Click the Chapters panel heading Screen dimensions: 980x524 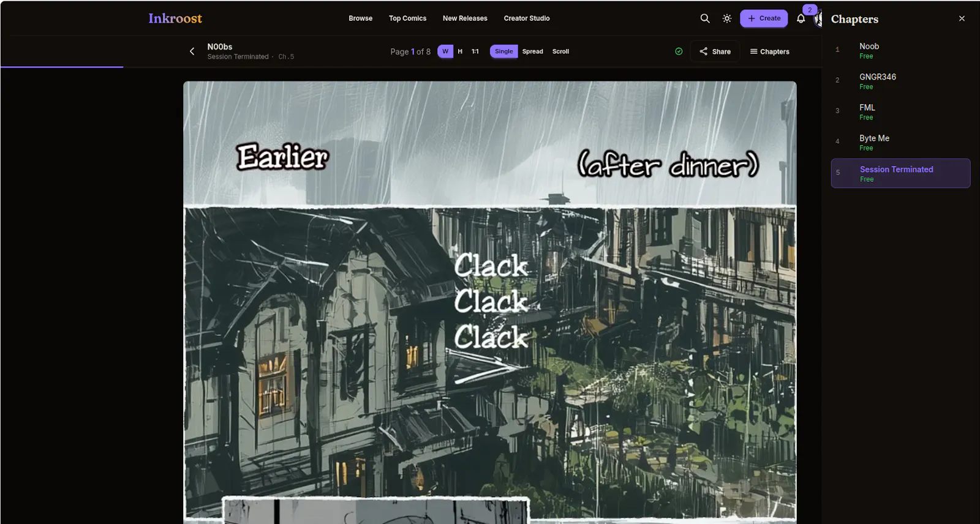pyautogui.click(x=854, y=19)
